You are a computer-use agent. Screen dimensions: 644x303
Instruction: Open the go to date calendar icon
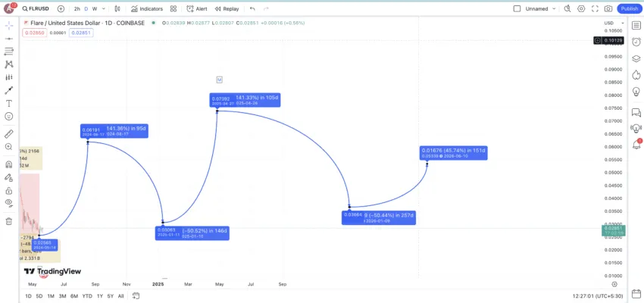[x=136, y=296]
